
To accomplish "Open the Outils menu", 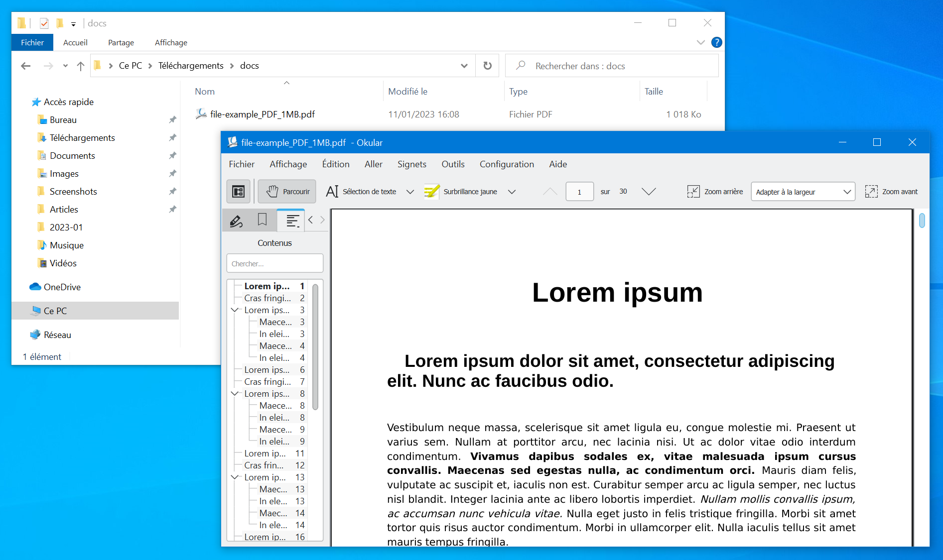I will click(x=453, y=164).
